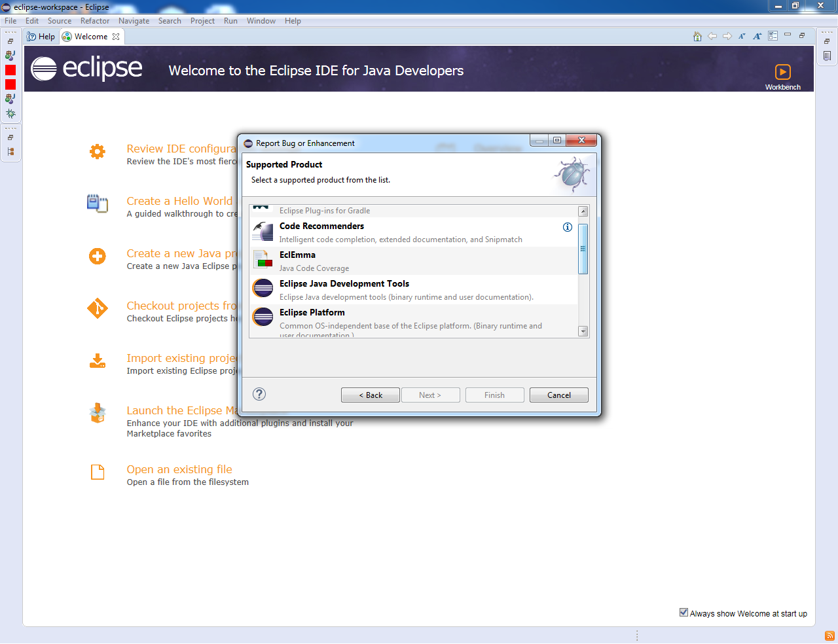This screenshot has height=644, width=838.
Task: Click the Next button in the dialog
Action: (x=430, y=395)
